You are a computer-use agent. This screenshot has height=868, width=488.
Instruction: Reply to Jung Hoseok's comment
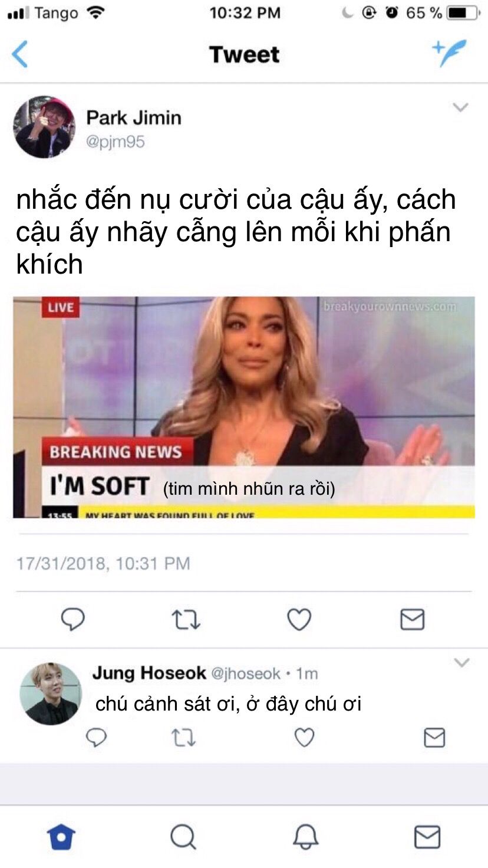[x=97, y=738]
